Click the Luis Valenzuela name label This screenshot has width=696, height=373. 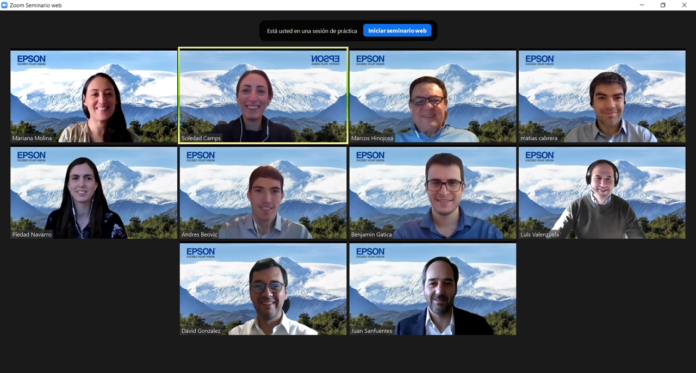(x=540, y=234)
